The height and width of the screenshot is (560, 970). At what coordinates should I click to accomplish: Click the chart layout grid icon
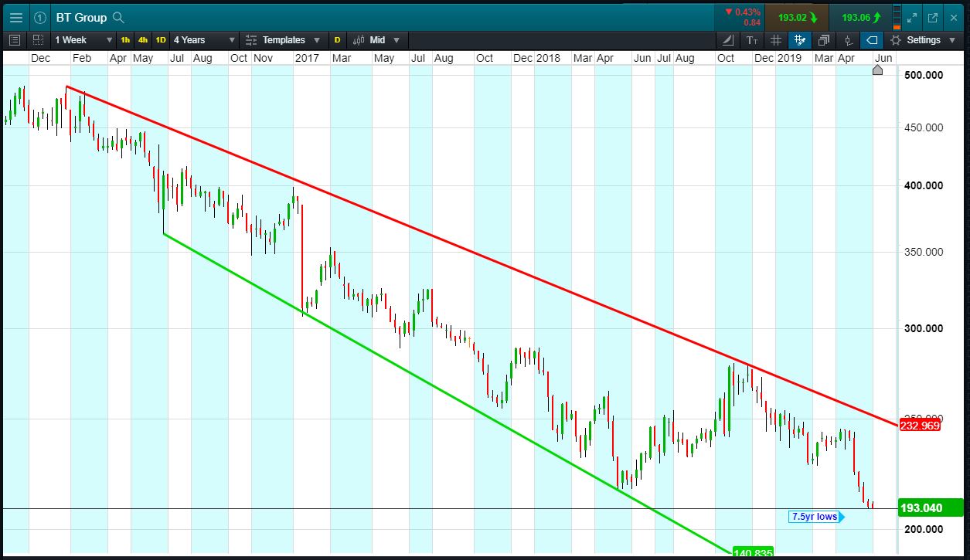coord(38,39)
